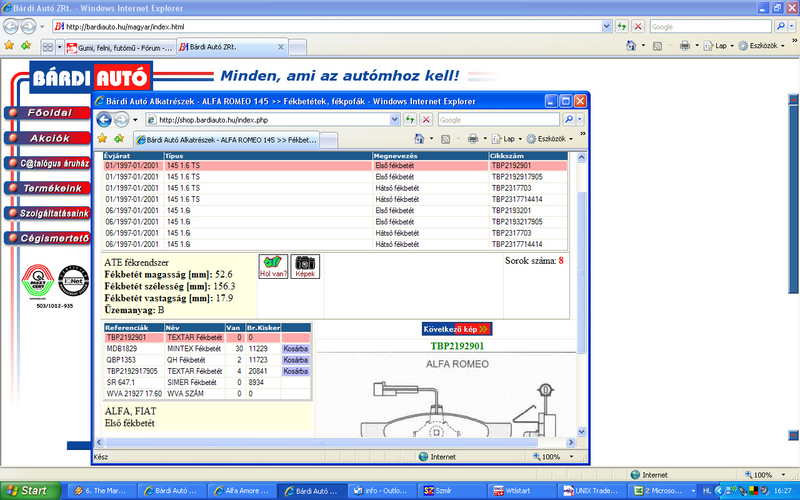
Task: Click the popup window's back arrow
Action: 106,119
